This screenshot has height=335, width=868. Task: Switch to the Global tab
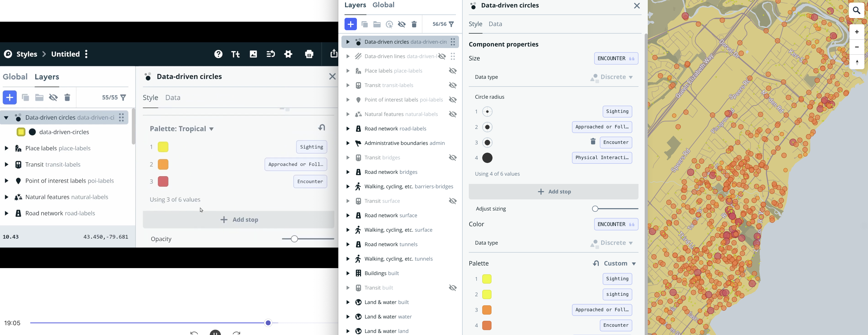click(x=383, y=5)
